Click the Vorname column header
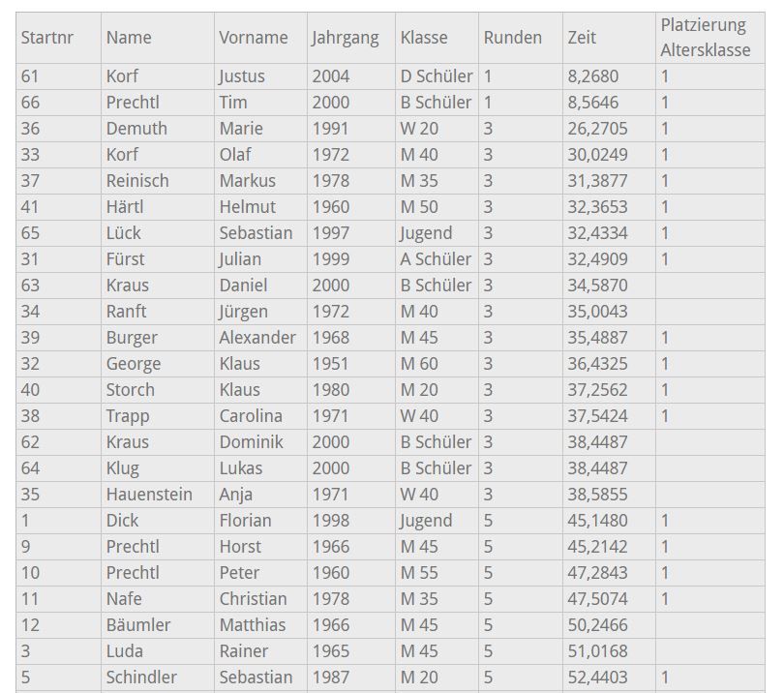Screen dimensions: 784x693 coord(254,38)
